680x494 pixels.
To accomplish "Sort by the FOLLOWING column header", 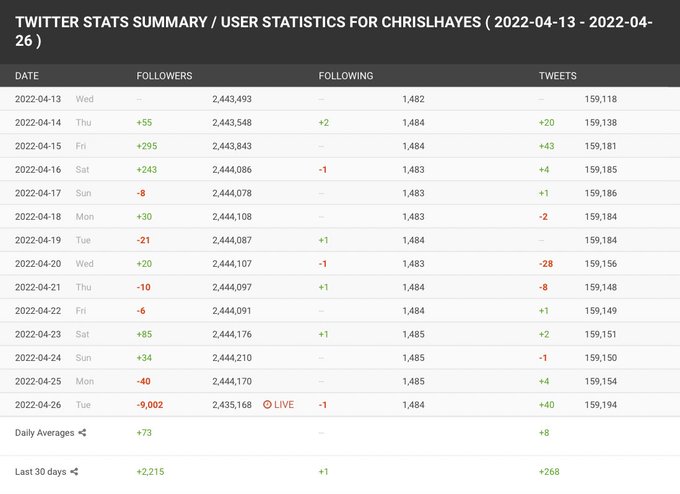I will [x=346, y=76].
